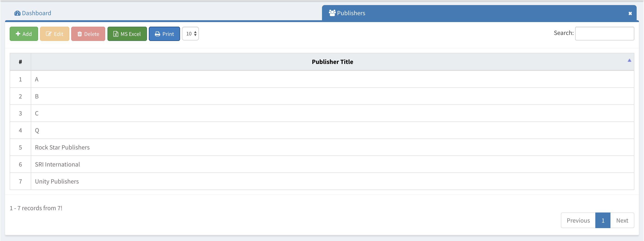Click the Publishers group icon

pyautogui.click(x=332, y=13)
